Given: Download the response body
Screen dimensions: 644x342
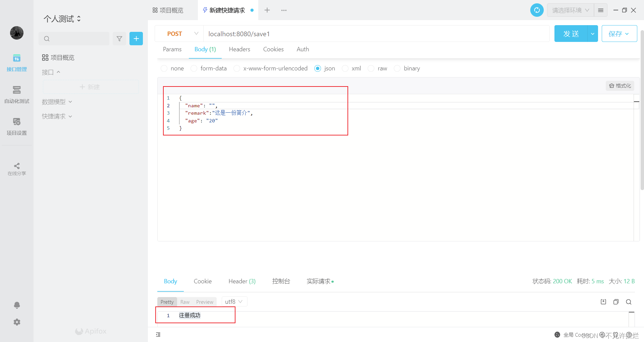Looking at the screenshot, I should coord(603,302).
